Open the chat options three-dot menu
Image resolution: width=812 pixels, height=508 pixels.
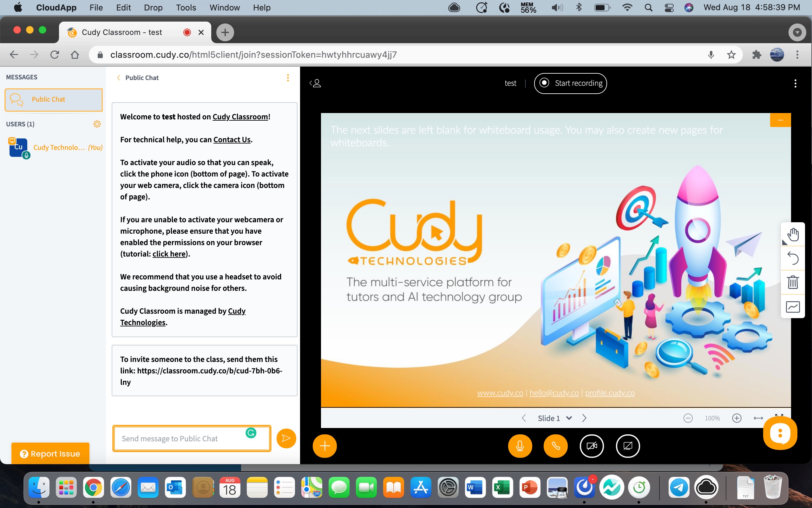coord(288,77)
